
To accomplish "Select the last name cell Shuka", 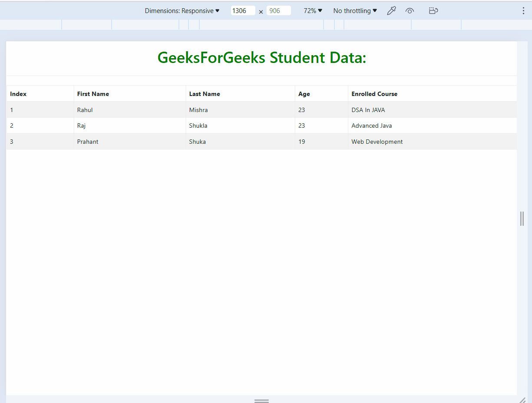I will tap(241, 142).
